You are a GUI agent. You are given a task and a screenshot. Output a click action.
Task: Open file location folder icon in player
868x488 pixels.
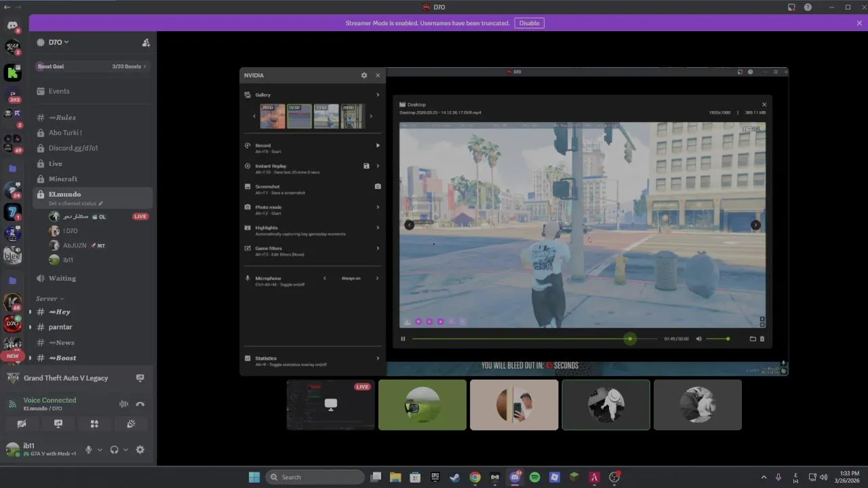[753, 339]
